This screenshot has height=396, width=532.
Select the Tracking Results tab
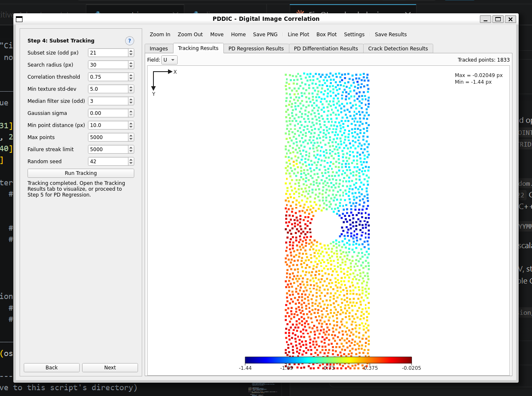(x=198, y=48)
